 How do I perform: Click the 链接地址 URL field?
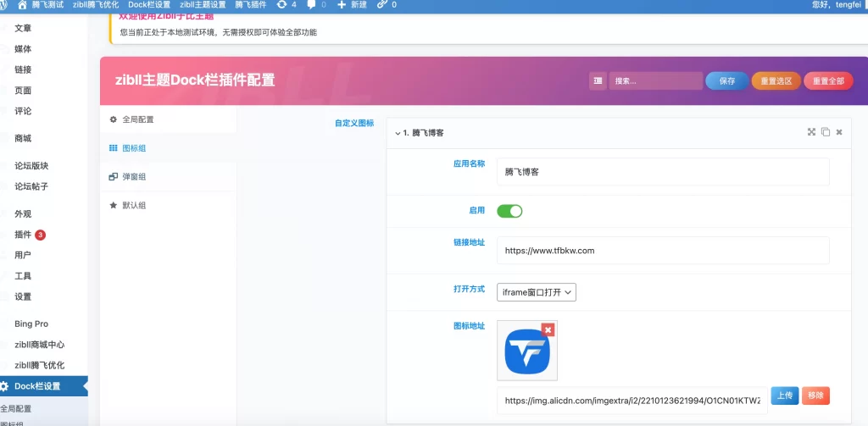pos(663,251)
